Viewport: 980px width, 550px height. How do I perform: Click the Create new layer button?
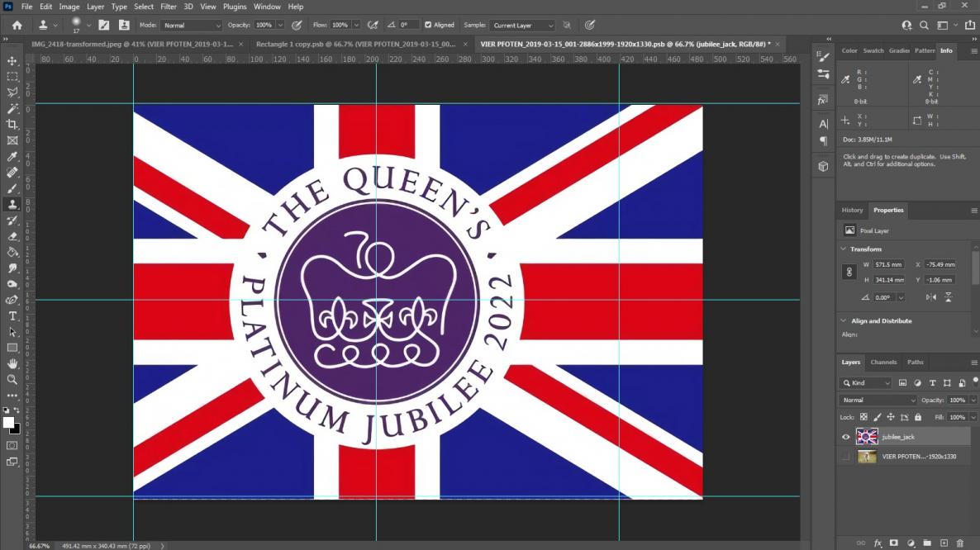coord(944,543)
